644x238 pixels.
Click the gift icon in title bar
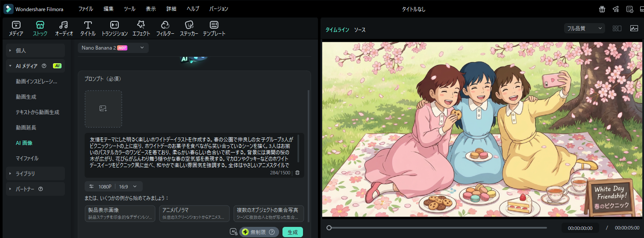[602, 9]
